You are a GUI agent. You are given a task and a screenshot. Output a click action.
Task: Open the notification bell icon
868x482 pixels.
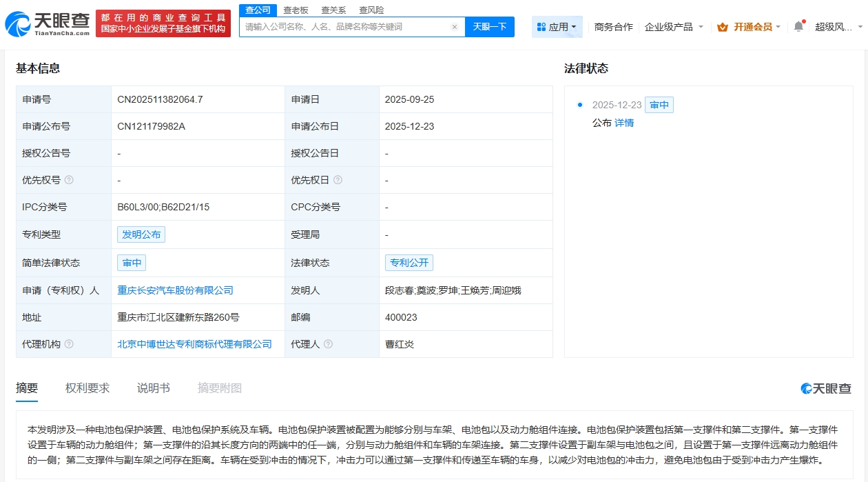pos(798,26)
